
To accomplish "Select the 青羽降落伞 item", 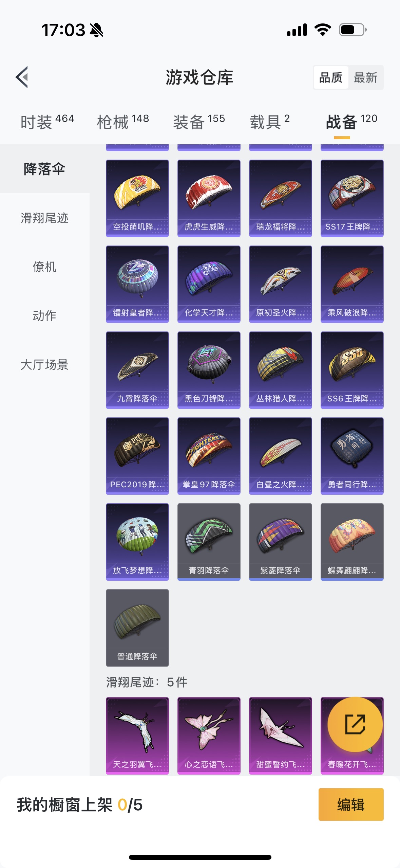I will pos(209,542).
